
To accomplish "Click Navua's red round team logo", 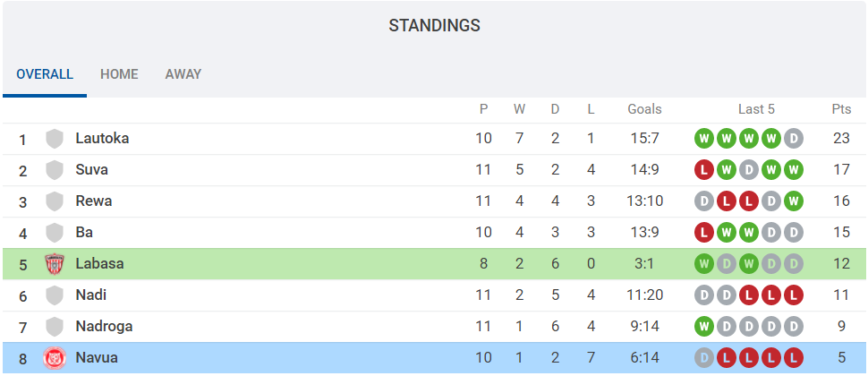I will click(55, 358).
